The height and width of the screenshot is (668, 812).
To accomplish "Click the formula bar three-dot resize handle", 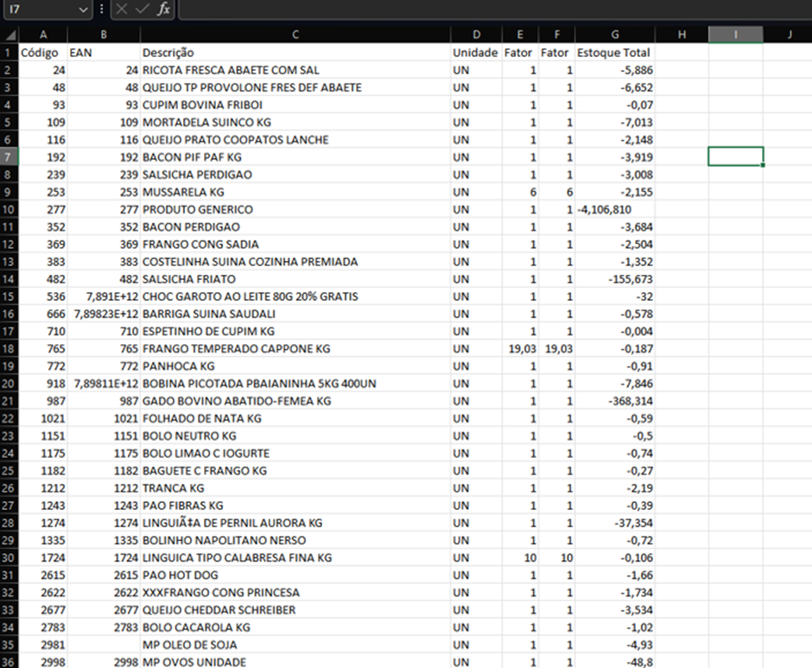I will 102,9.
